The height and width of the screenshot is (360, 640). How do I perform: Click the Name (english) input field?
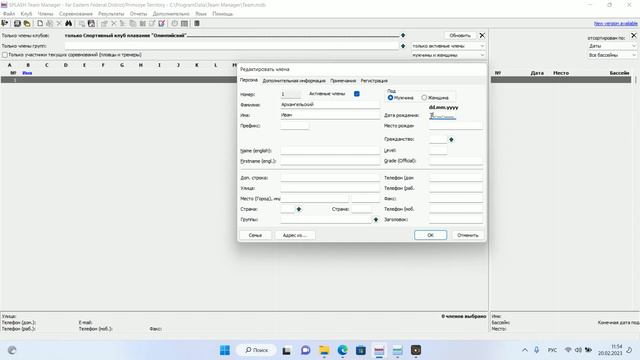pyautogui.click(x=330, y=151)
